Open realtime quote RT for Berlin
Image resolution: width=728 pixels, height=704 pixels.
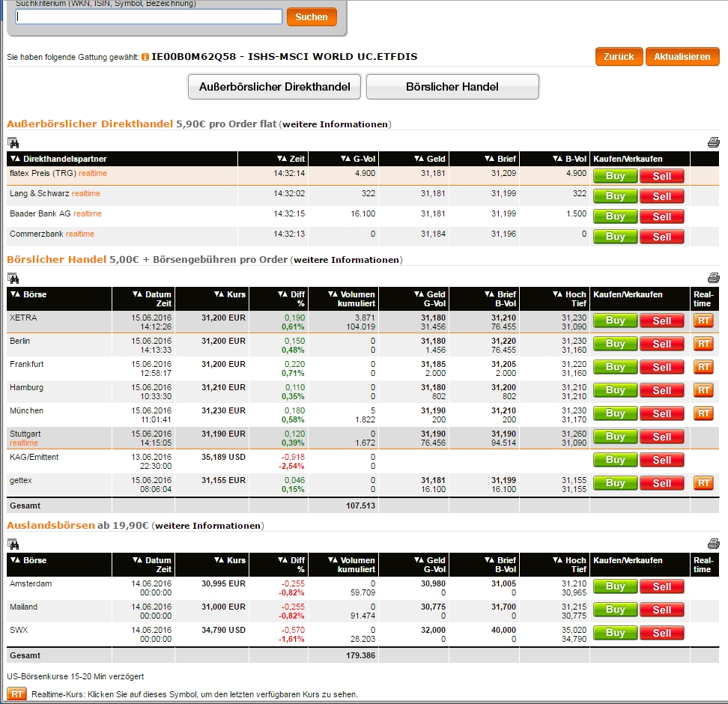703,344
